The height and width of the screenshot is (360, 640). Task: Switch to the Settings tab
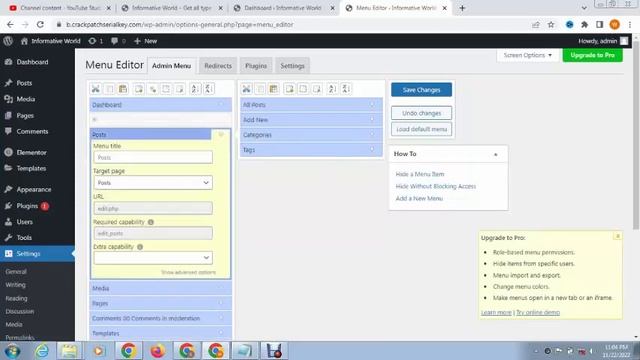tap(292, 66)
